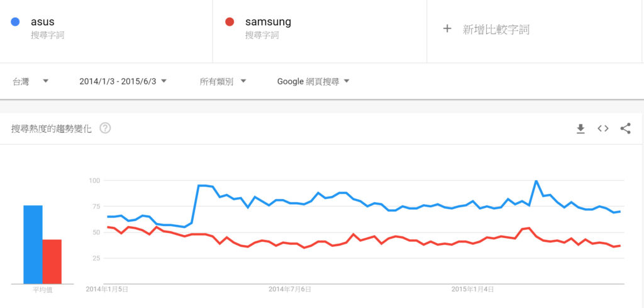Viewport: 644px width, 308px height.
Task: Click the 搜尋熱度的趨勢變化 chart title
Action: 52,128
